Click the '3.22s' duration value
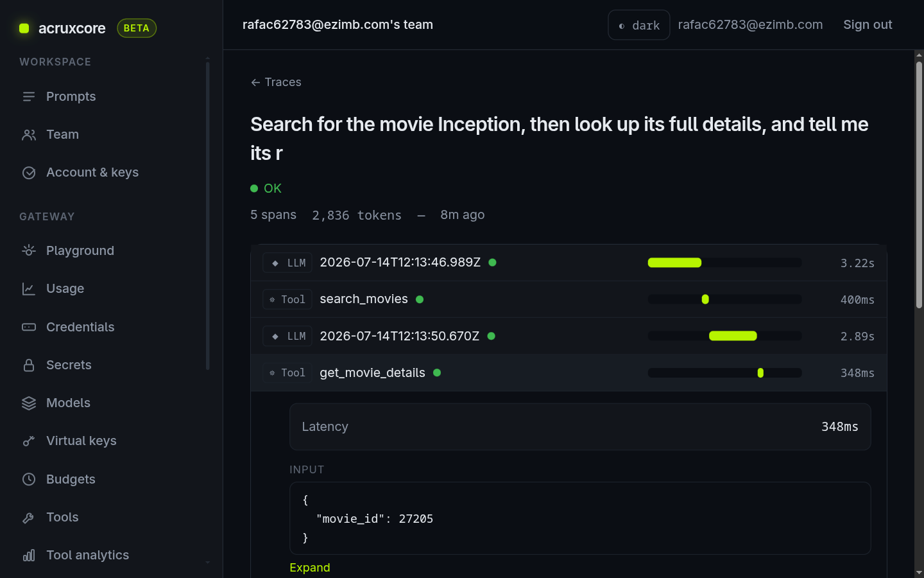This screenshot has height=578, width=924. pyautogui.click(x=857, y=263)
